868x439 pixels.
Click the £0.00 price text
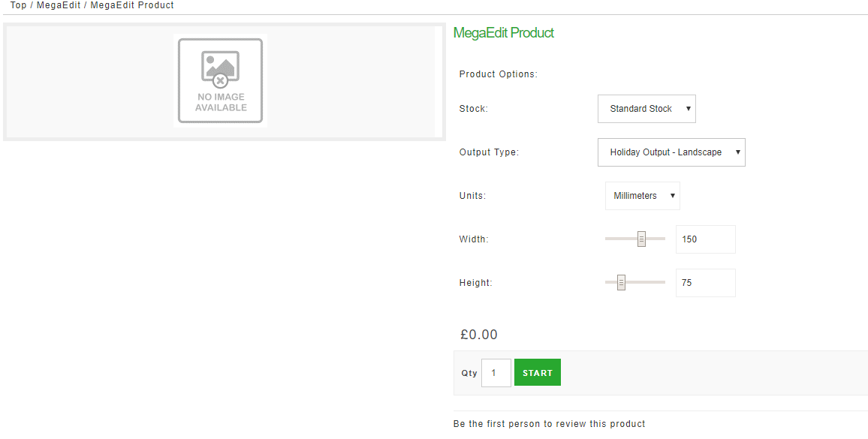point(478,335)
